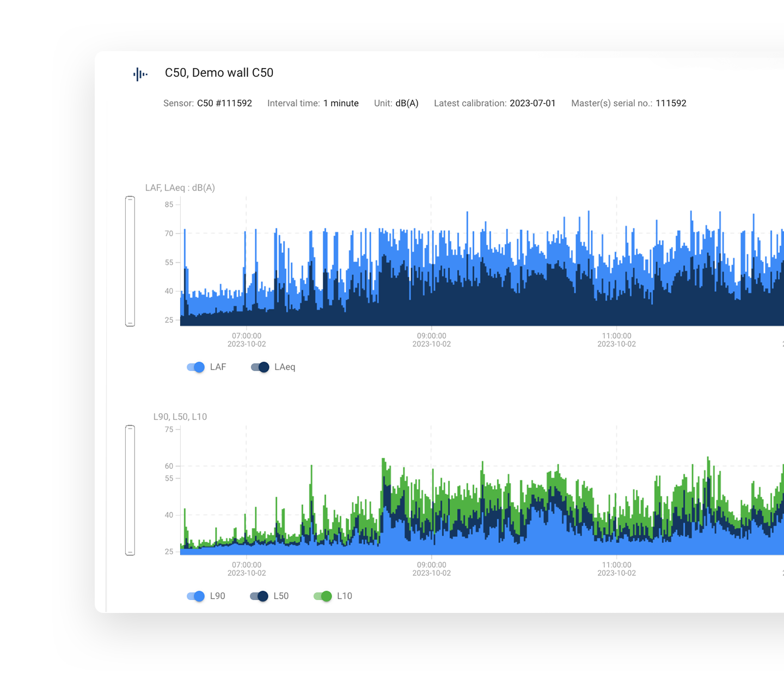This screenshot has height=675, width=784.
Task: Toggle the L50 series visibility
Action: coord(260,596)
